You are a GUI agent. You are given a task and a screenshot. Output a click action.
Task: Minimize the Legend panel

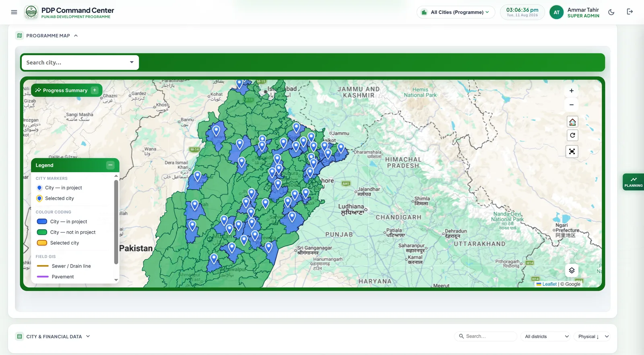pyautogui.click(x=110, y=165)
